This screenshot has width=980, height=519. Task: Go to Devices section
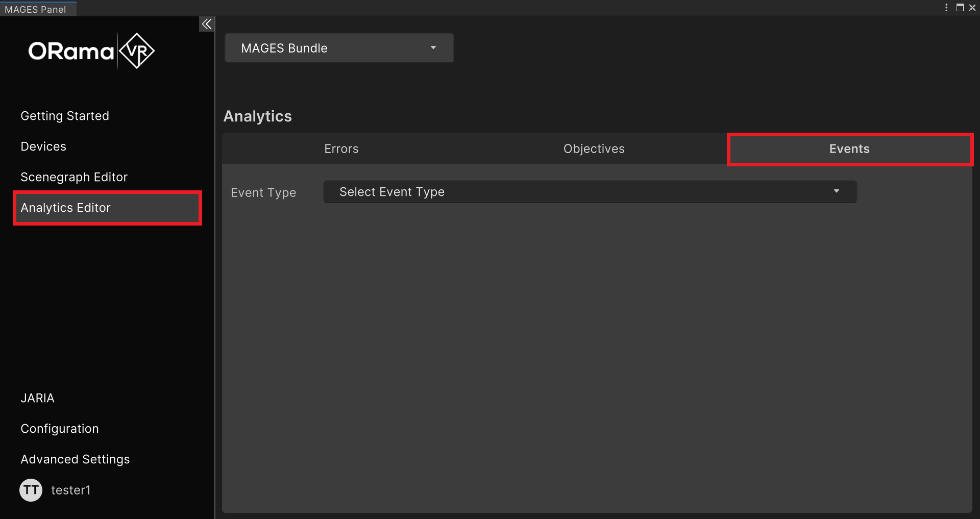click(x=43, y=146)
